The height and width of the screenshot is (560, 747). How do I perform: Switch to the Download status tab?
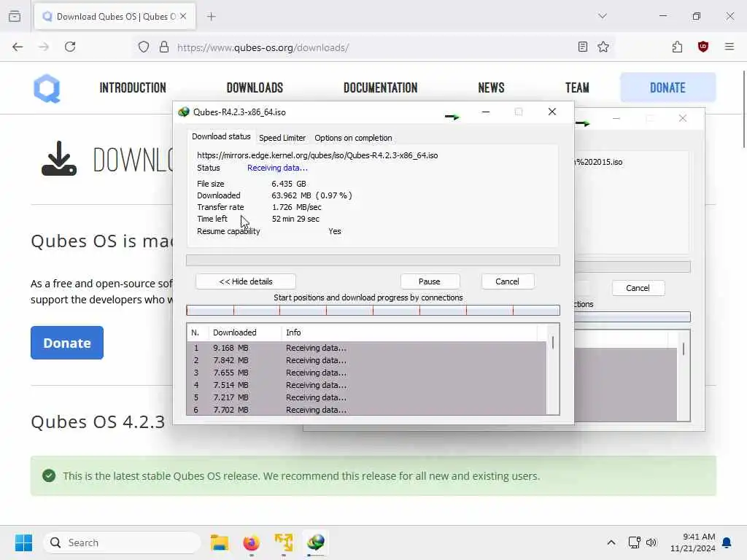(221, 136)
